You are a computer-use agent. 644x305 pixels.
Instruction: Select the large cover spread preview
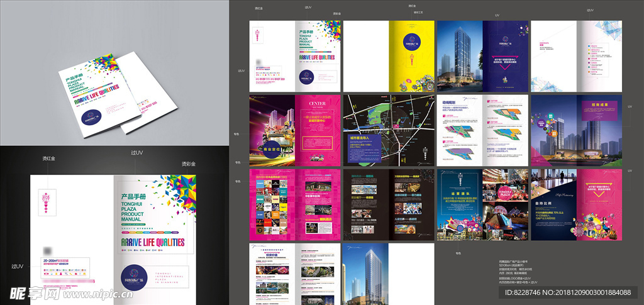(113, 240)
